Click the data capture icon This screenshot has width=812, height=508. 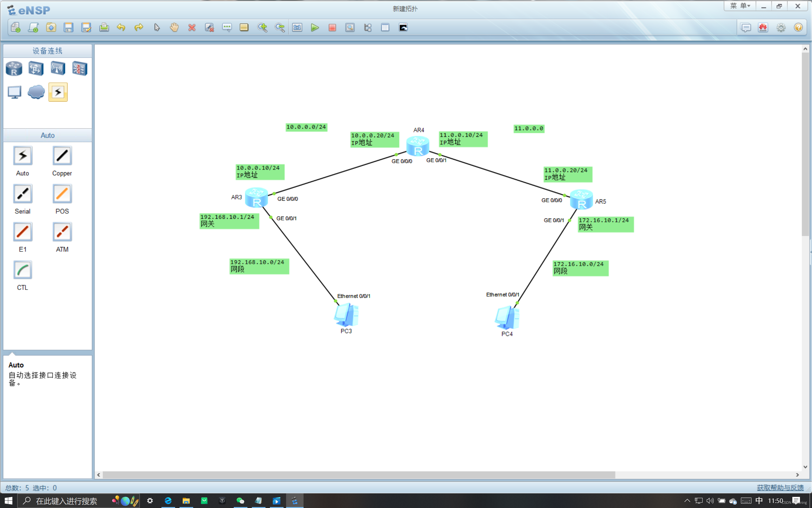(x=350, y=28)
